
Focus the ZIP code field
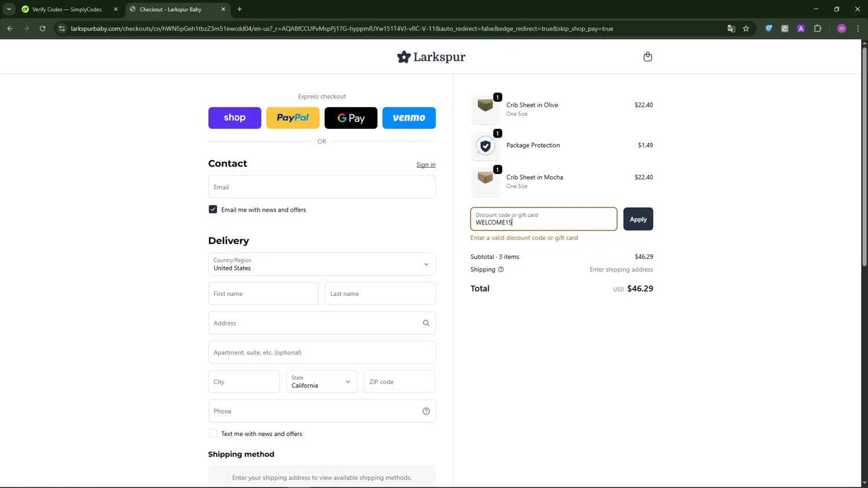click(x=399, y=382)
